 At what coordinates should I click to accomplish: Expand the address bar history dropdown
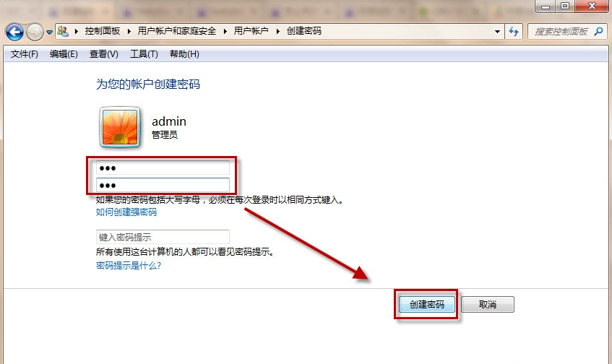pyautogui.click(x=498, y=32)
